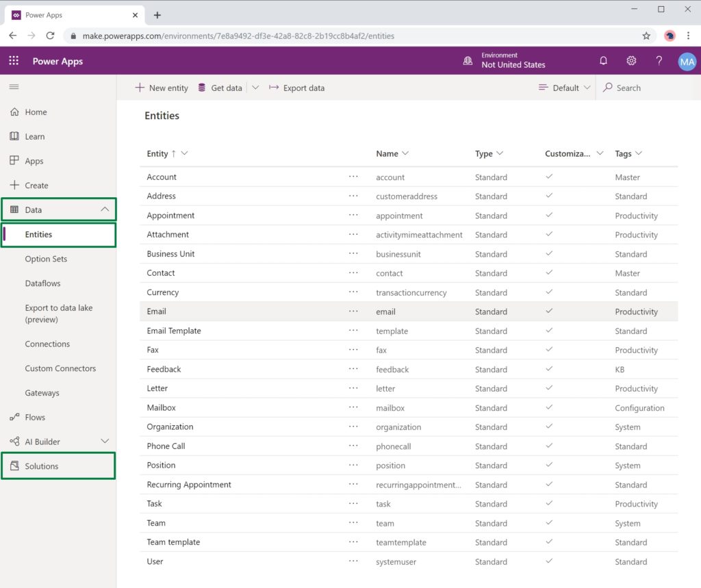Open Customizable column dropdown
This screenshot has height=588, width=701.
pyautogui.click(x=600, y=153)
